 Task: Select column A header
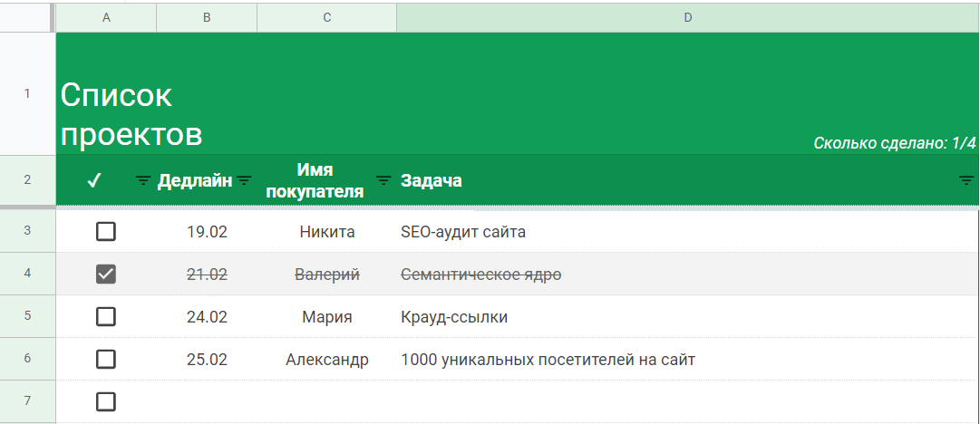pos(106,17)
